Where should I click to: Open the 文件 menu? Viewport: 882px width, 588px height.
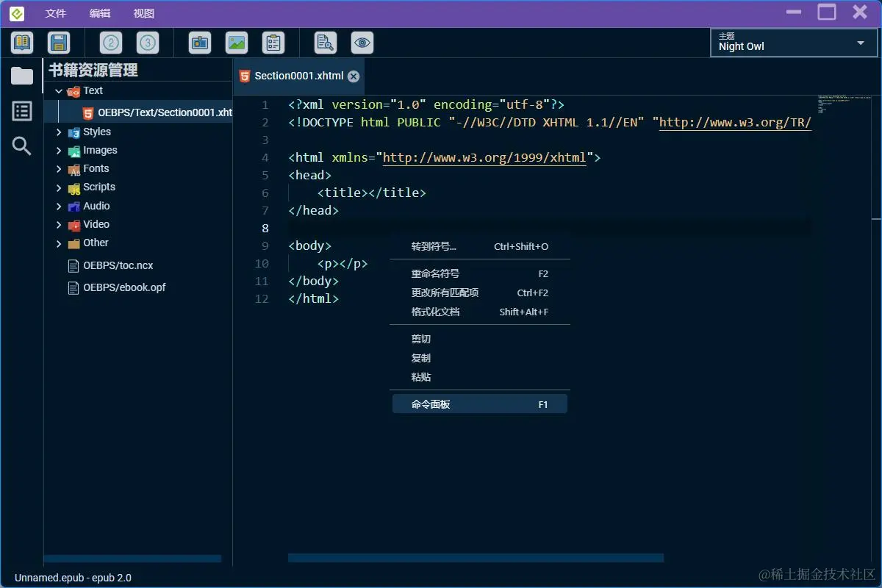coord(56,14)
